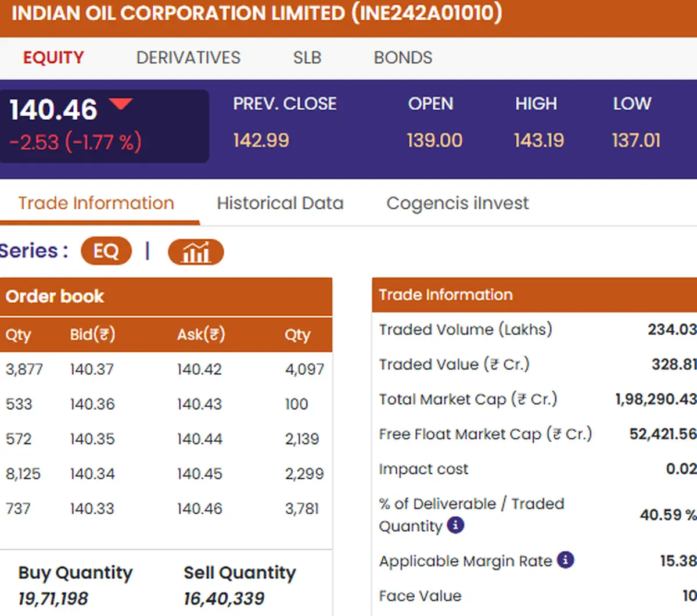
Task: Select the Trade Information tab
Action: 96,203
